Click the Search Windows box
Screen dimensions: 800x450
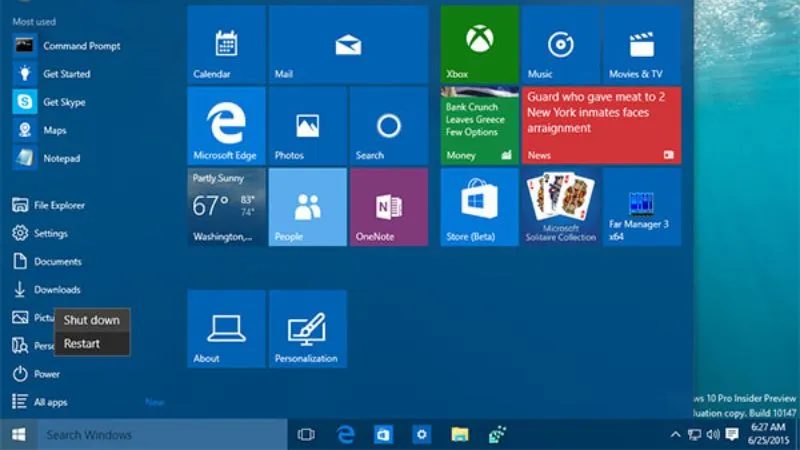pyautogui.click(x=160, y=435)
